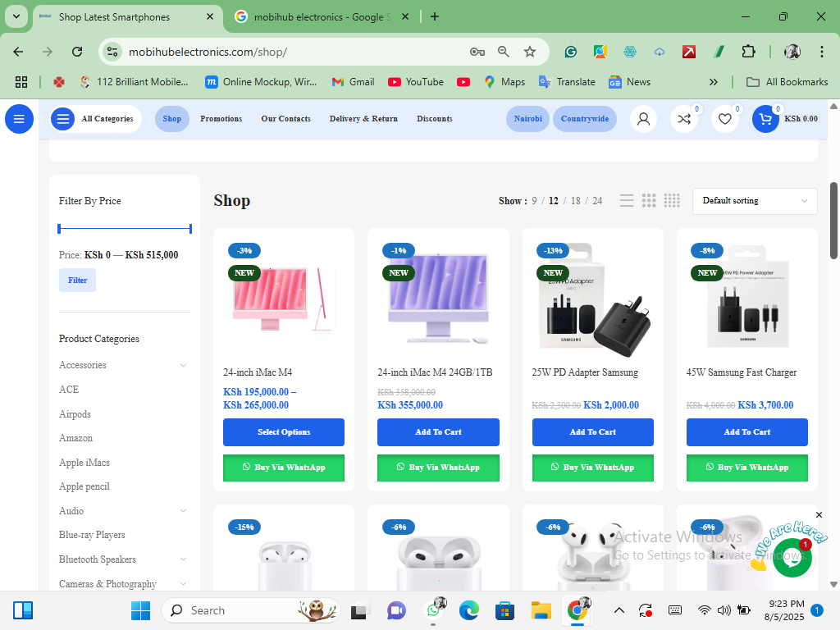Select the four-column grid view
The width and height of the screenshot is (840, 630).
click(672, 201)
